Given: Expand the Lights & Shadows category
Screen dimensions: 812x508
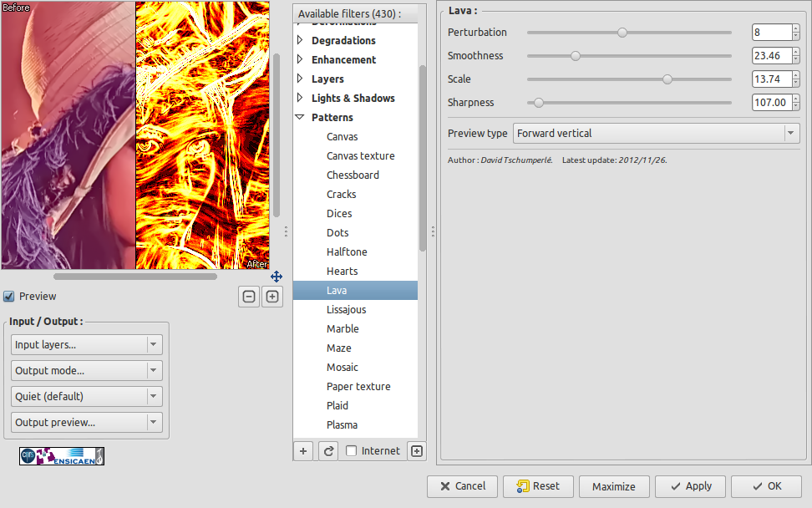Looking at the screenshot, I should 300,99.
